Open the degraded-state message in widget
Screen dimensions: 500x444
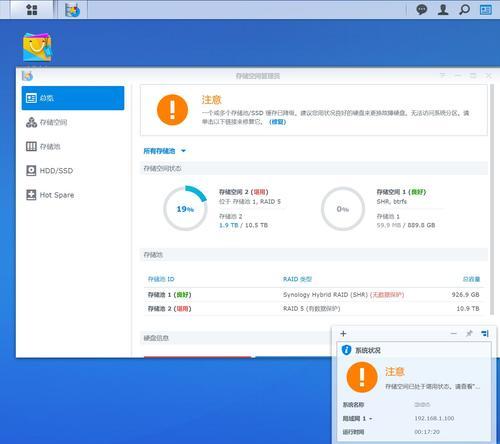[433, 387]
